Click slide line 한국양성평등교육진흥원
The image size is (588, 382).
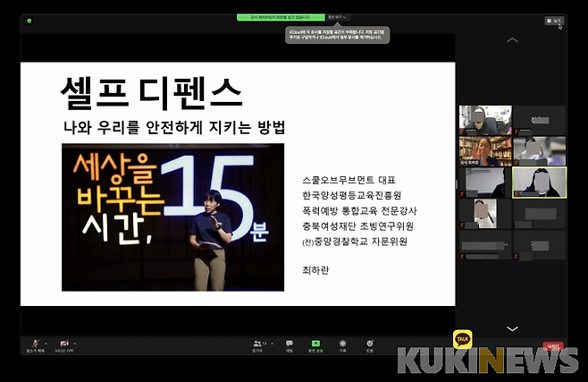coord(352,196)
